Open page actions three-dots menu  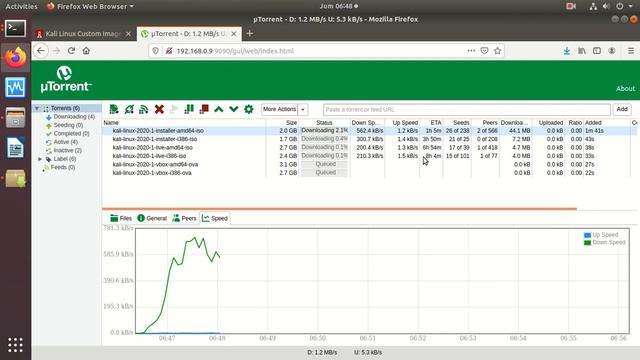point(471,51)
